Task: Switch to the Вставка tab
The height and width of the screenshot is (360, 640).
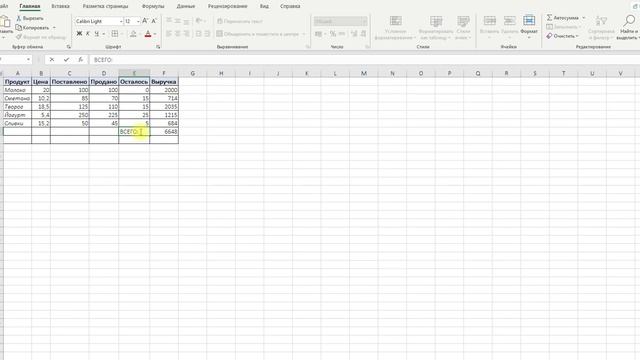Action: (60, 6)
